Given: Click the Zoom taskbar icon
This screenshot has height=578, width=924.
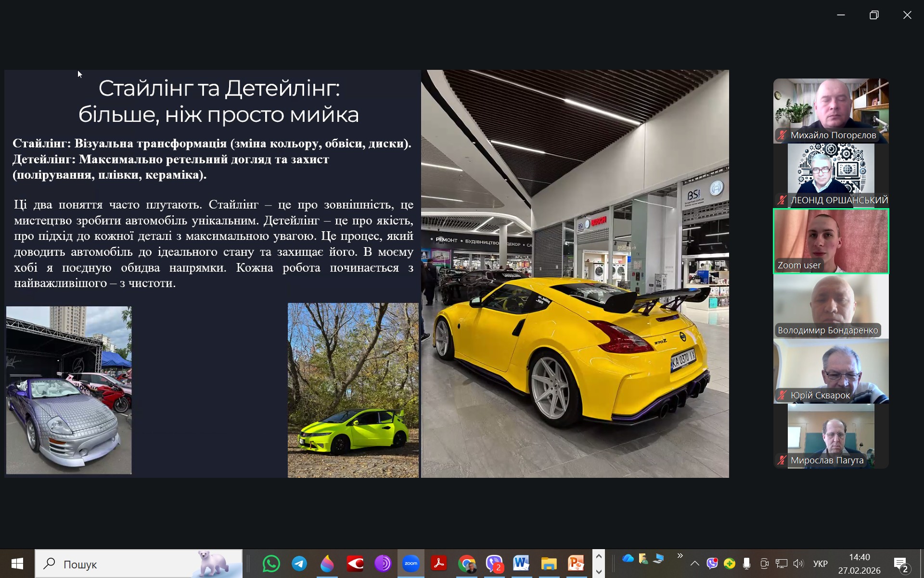Looking at the screenshot, I should point(411,564).
